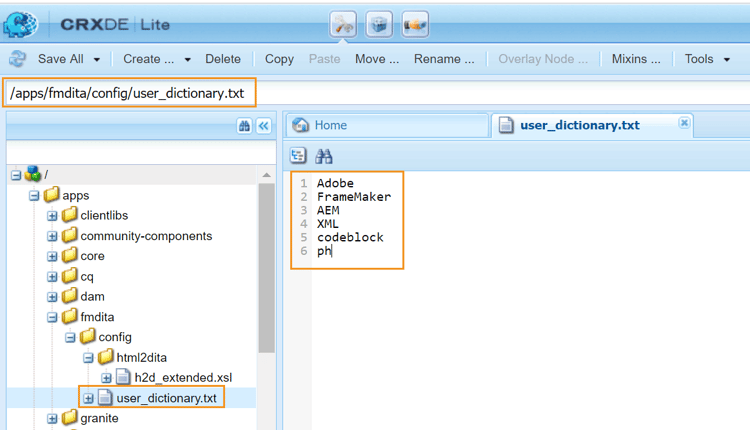This screenshot has height=430, width=750.
Task: Collapse the html2dita folder
Action: click(88, 358)
